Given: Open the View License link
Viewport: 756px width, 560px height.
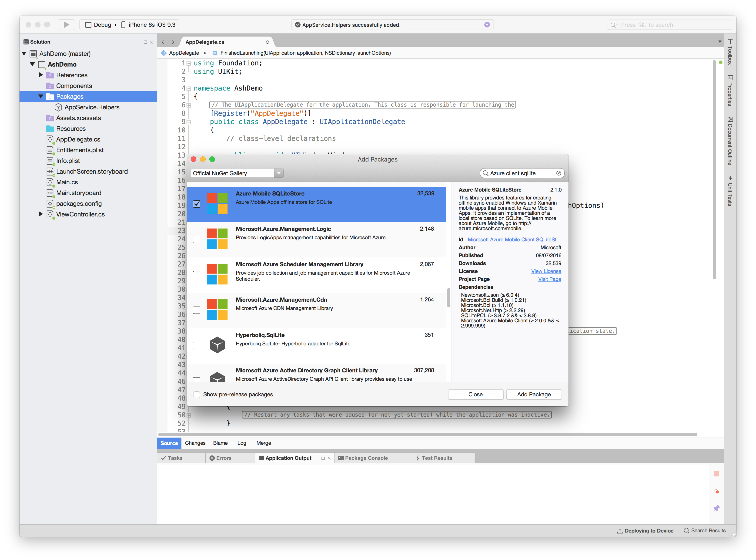Looking at the screenshot, I should (546, 271).
